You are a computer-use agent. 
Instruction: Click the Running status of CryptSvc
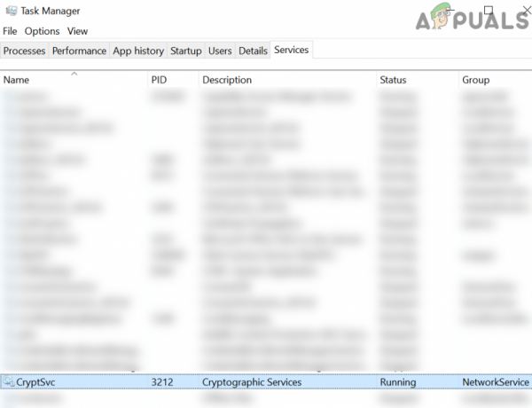[x=397, y=382]
